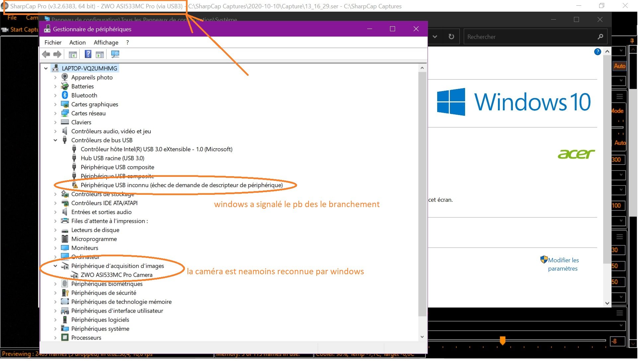This screenshot has height=361, width=644.
Task: Click the Cartes graphiques icon
Action: 65,104
